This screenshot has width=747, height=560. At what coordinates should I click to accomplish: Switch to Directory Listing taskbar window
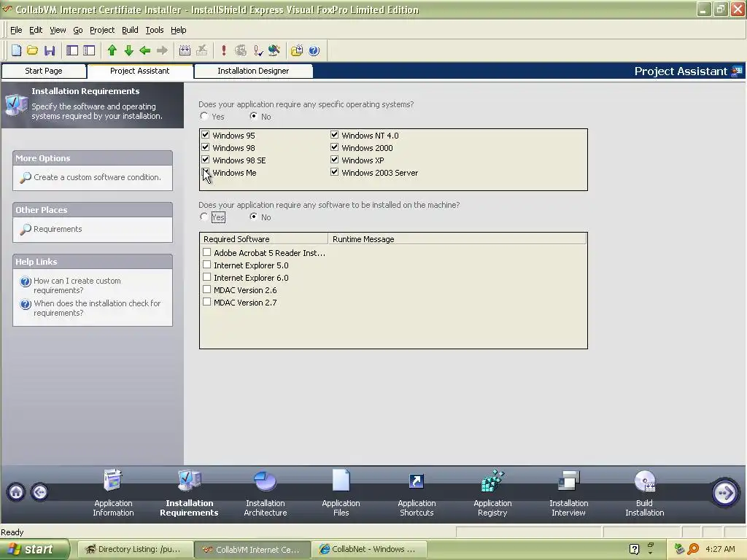[x=134, y=549]
